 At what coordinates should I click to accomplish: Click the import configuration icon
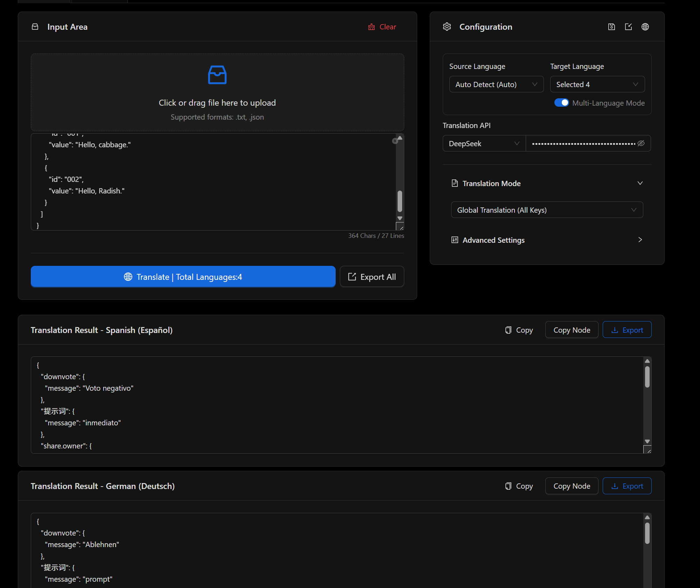(629, 27)
